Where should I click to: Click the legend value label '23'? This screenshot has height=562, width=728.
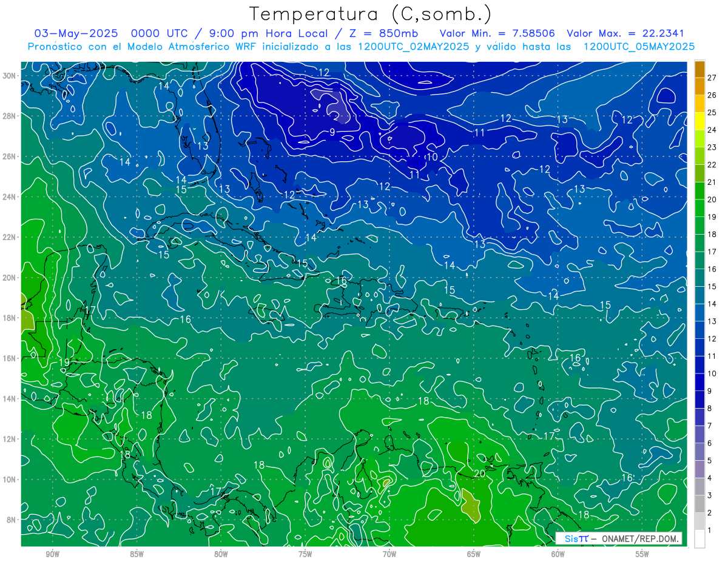[712, 147]
